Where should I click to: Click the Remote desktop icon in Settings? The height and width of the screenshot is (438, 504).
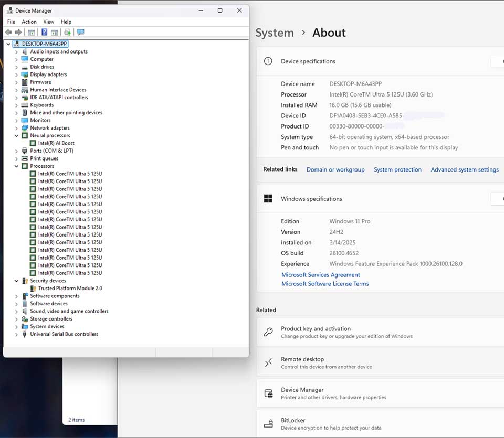click(x=268, y=362)
